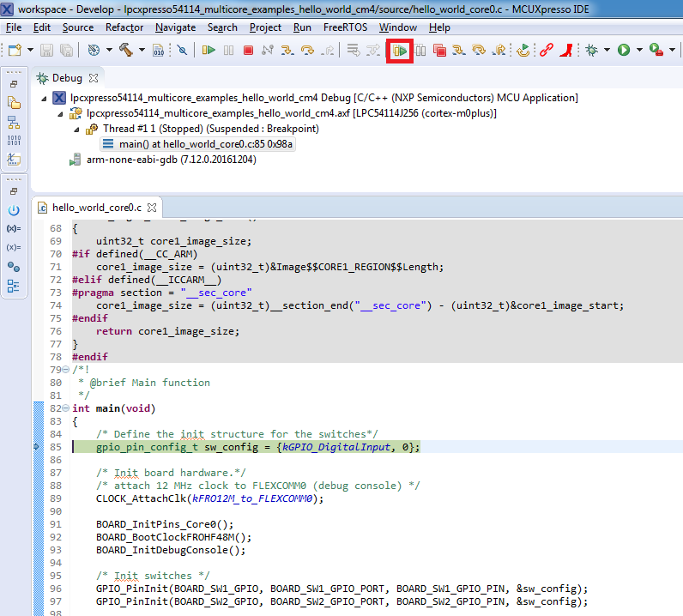
Task: Click the highlighted Resume All Debug Sessions icon
Action: point(400,51)
